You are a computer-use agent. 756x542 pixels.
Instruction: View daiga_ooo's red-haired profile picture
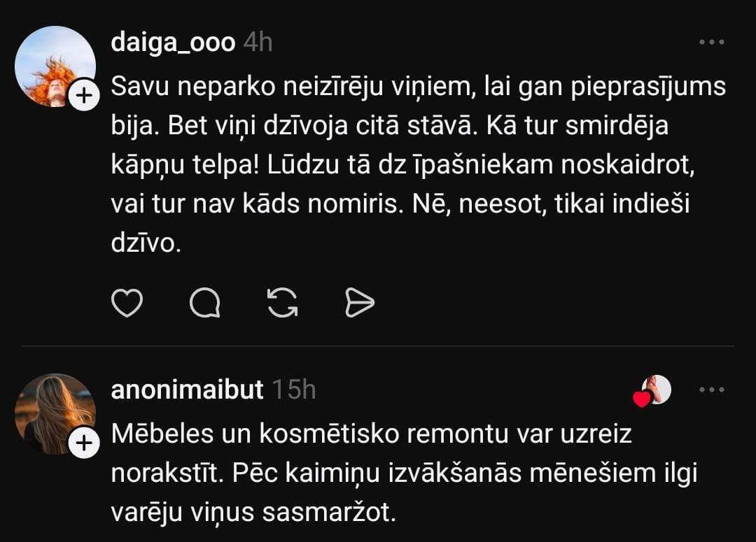pos(54,66)
